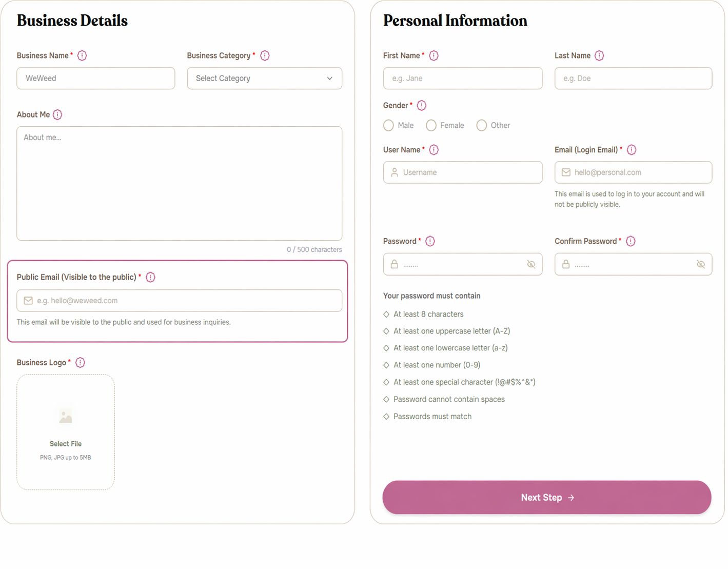Open the Select Category dropdown
728x569 pixels.
[x=264, y=79]
